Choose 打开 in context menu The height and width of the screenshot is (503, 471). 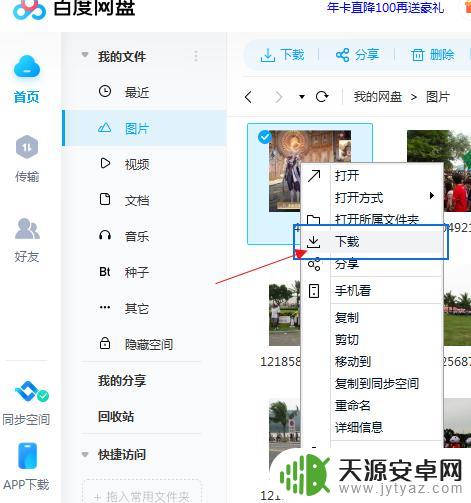(x=347, y=175)
